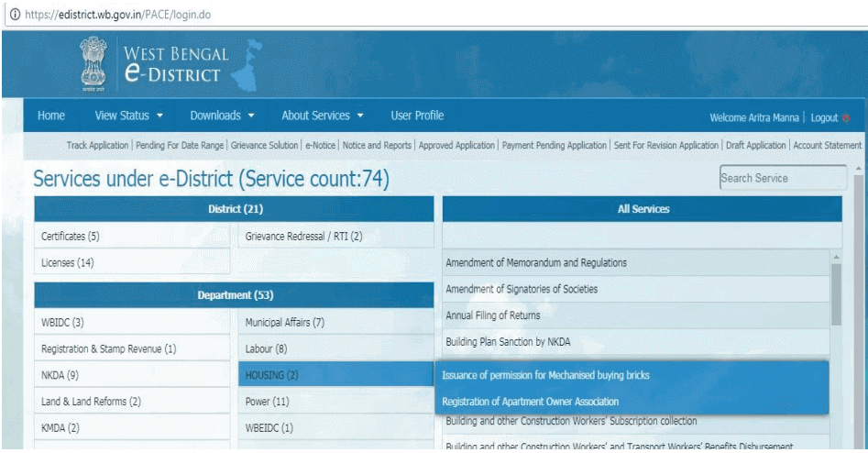Viewport: 868px width, 453px height.
Task: Select the Power (11) department
Action: [x=336, y=402]
